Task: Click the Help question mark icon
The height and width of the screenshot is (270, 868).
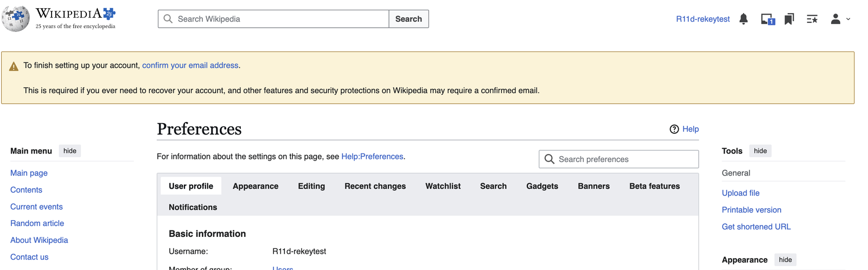Action: (x=674, y=129)
